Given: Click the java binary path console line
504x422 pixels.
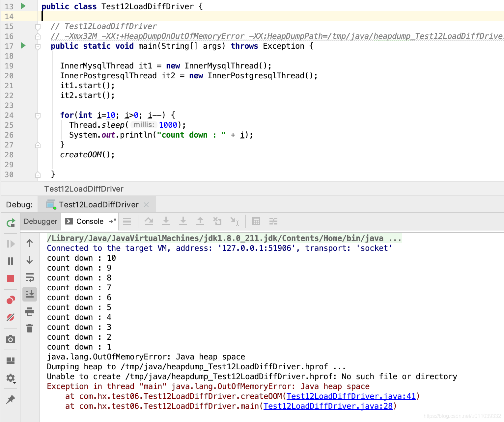Looking at the screenshot, I should (224, 238).
